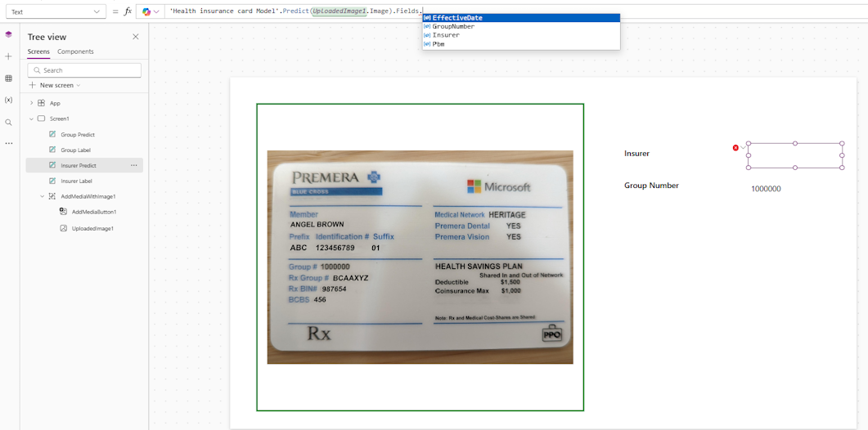Switch to the Screens tab
The height and width of the screenshot is (430, 868).
coord(38,52)
